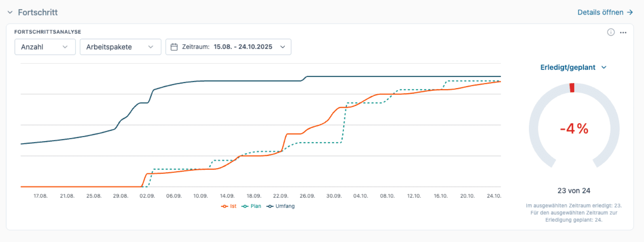
Task: Click the -4 % value in the gauge
Action: click(x=574, y=129)
